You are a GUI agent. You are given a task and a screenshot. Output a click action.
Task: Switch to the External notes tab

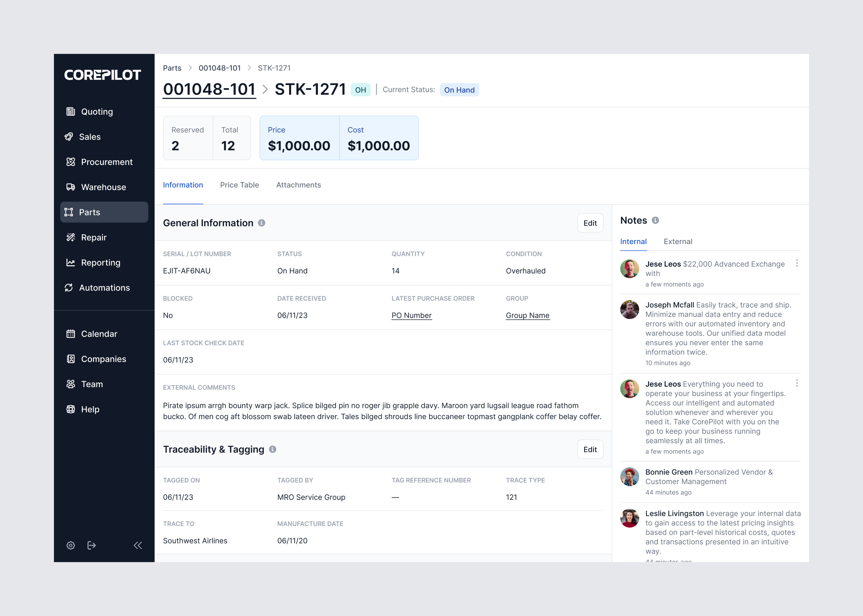(678, 242)
